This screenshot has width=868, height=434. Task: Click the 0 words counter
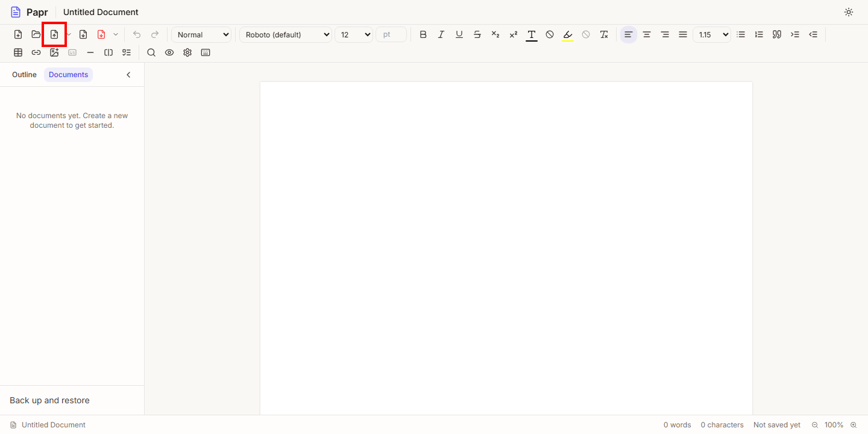click(678, 425)
